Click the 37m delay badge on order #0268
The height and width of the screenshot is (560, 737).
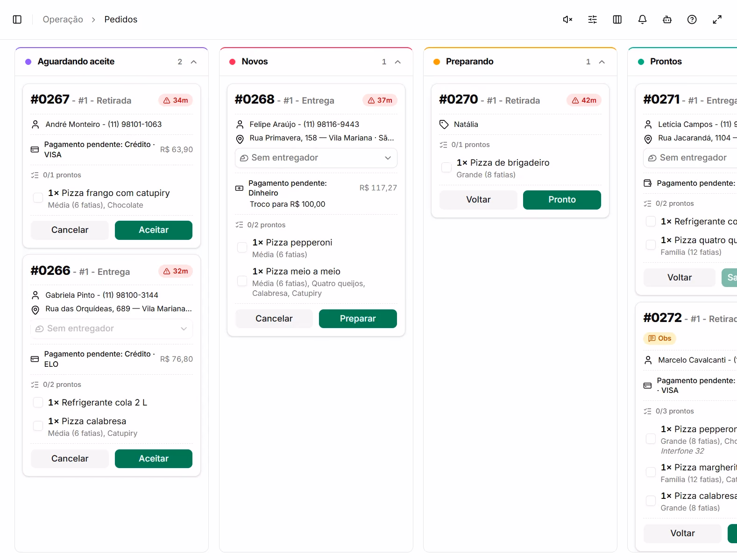(x=380, y=100)
